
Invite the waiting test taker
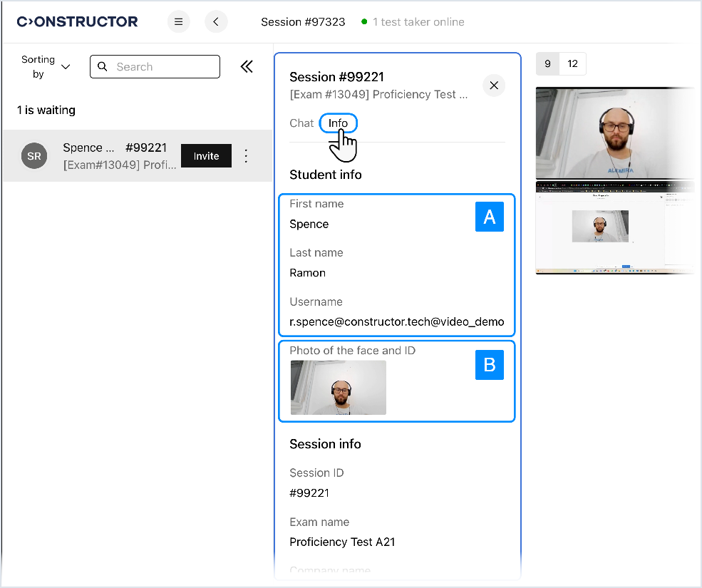(206, 156)
